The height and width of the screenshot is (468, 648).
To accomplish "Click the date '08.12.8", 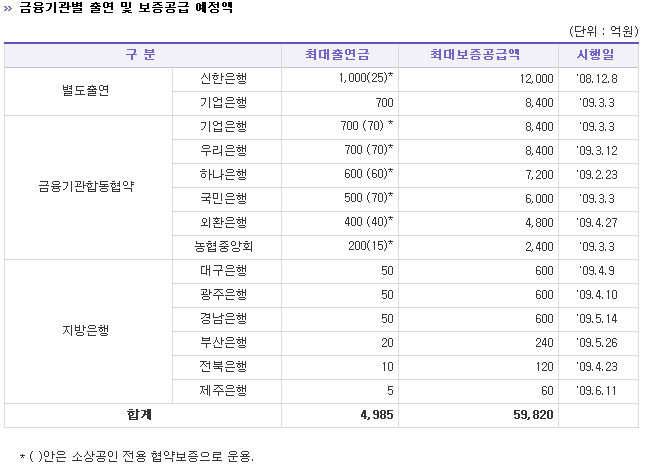I will pyautogui.click(x=597, y=79).
